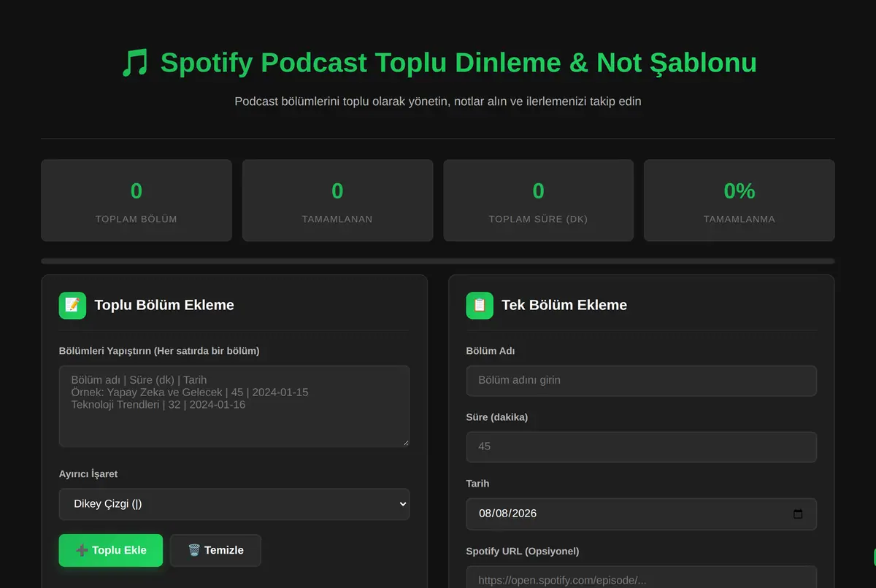The image size is (876, 588).
Task: Focus the Bölümleri Yapıştırın text area
Action: 234,406
